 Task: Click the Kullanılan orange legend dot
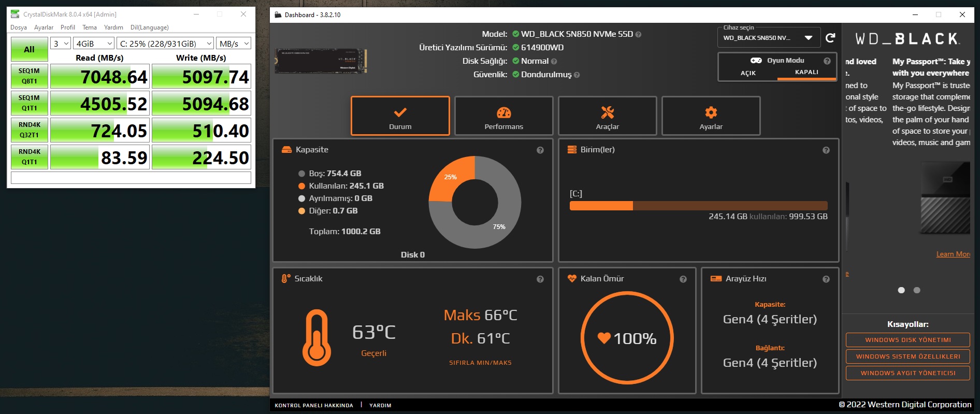(301, 186)
